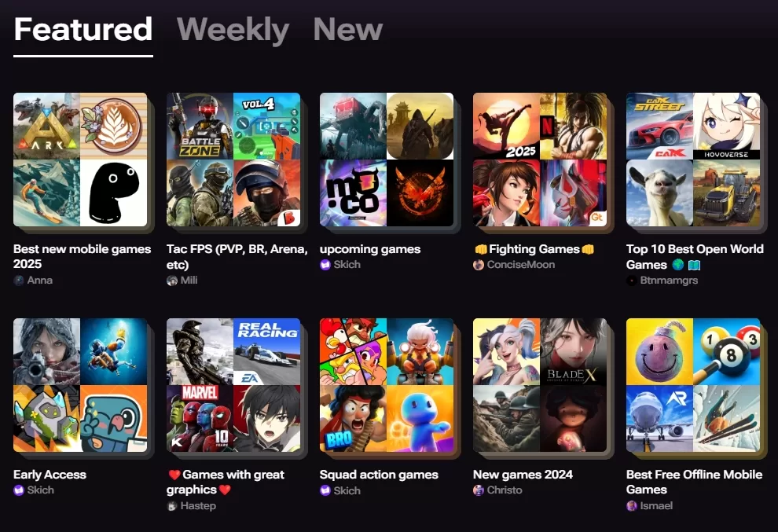Viewport: 778px width, 532px height.
Task: Click the mo.co game icon
Action: pyautogui.click(x=353, y=193)
